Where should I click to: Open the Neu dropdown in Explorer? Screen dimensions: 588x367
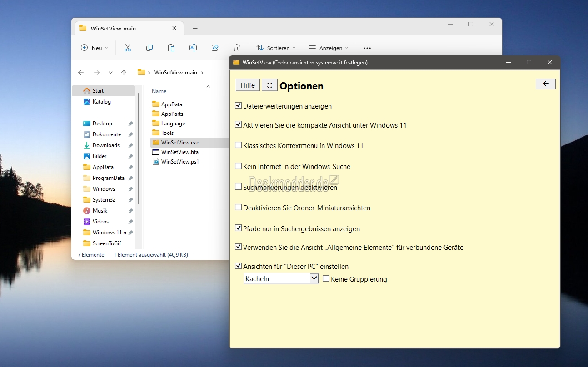[95, 48]
